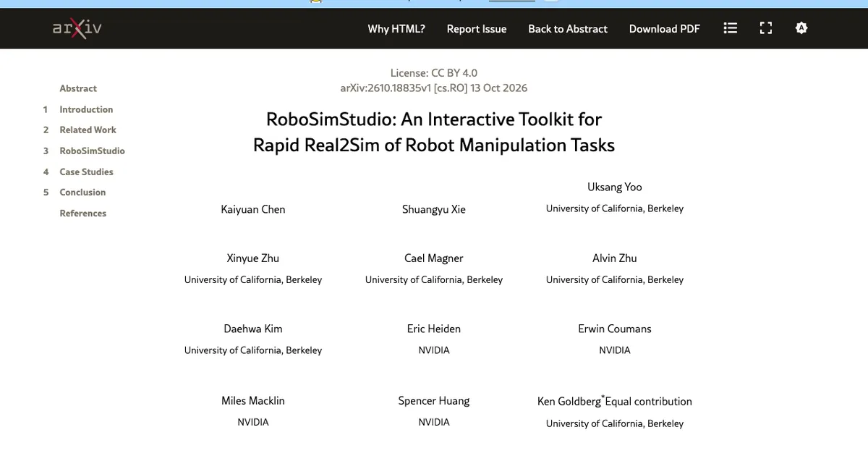Open the Why HTML? link

click(x=396, y=29)
